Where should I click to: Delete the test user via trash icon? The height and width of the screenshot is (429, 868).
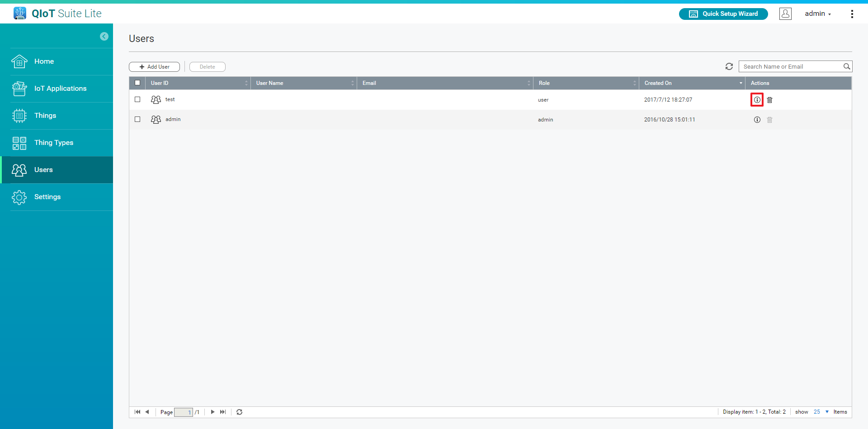[769, 100]
